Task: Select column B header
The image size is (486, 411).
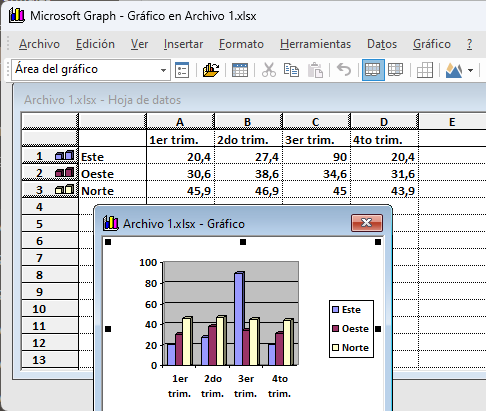Action: 248,122
